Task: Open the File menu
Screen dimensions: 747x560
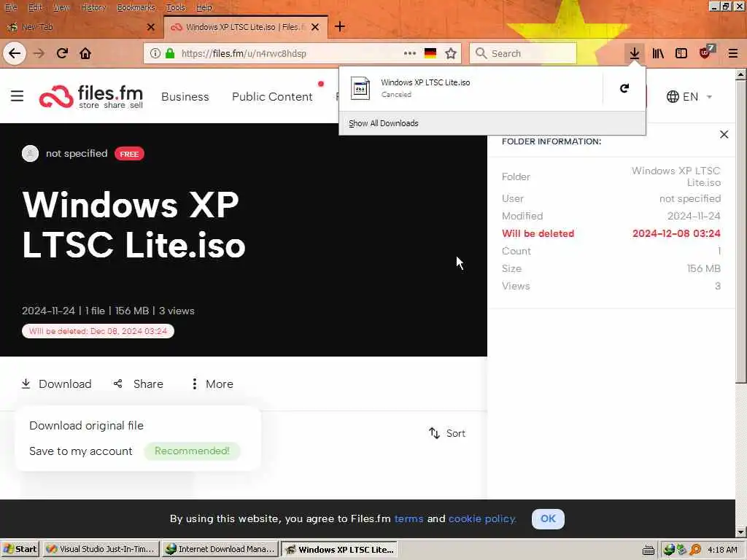Action: pos(11,7)
